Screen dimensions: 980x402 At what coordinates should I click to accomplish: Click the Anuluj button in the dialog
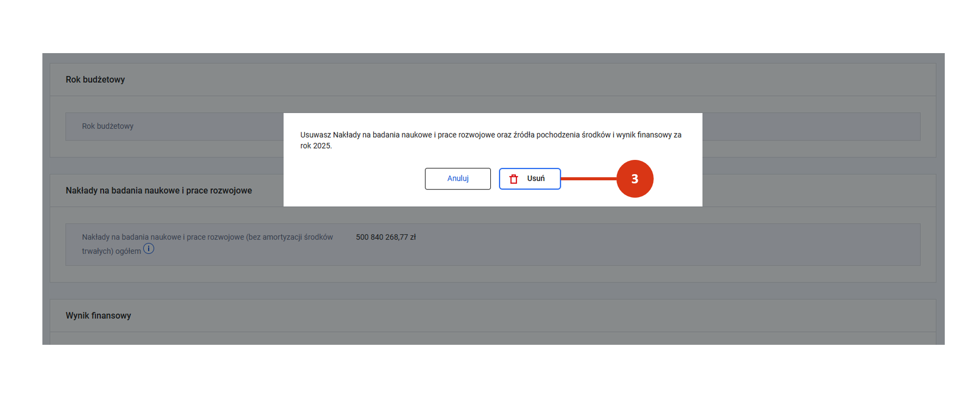(458, 179)
